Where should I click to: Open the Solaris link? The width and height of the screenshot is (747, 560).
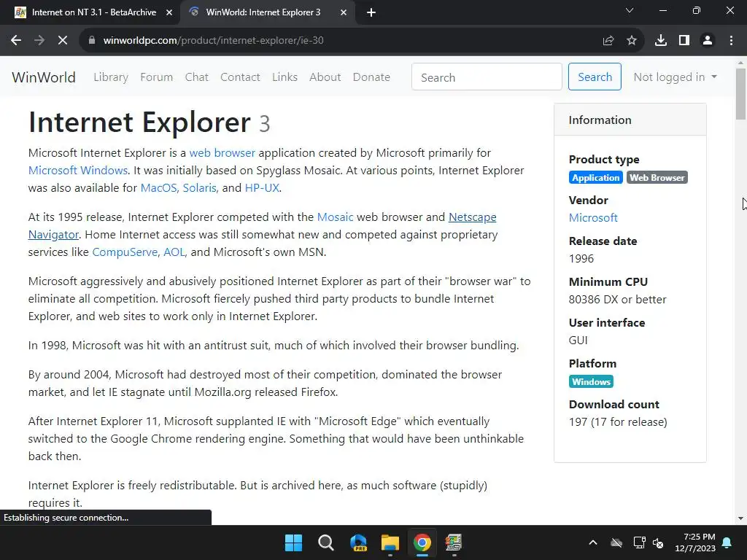point(199,188)
